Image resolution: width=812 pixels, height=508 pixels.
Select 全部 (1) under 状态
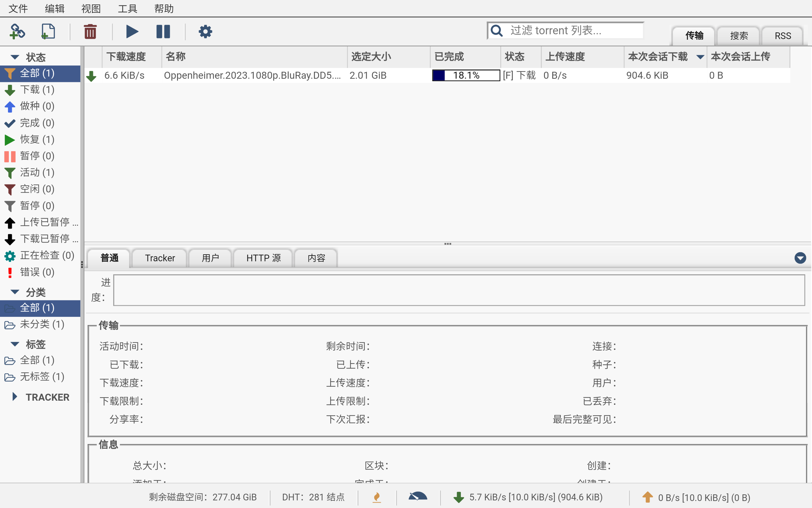tap(40, 73)
